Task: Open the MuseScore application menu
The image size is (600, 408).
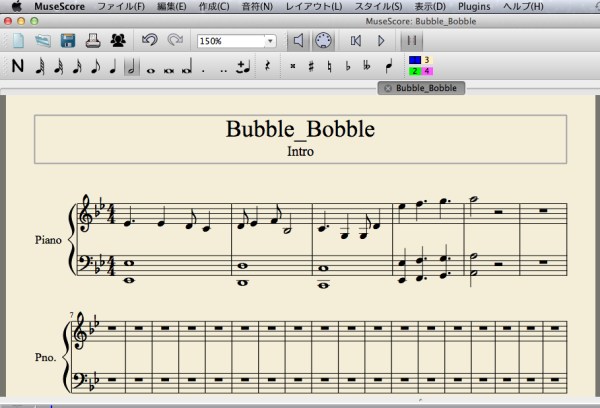Action: [59, 7]
